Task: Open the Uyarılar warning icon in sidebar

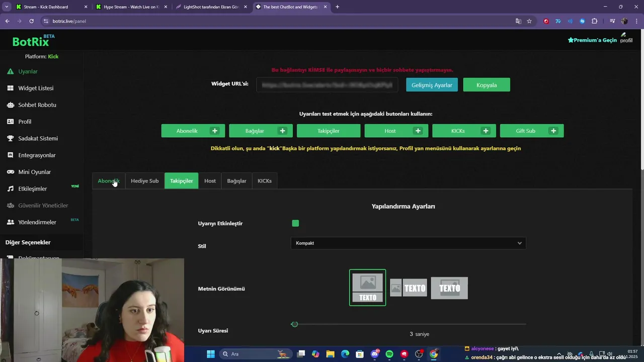Action: 10,71
